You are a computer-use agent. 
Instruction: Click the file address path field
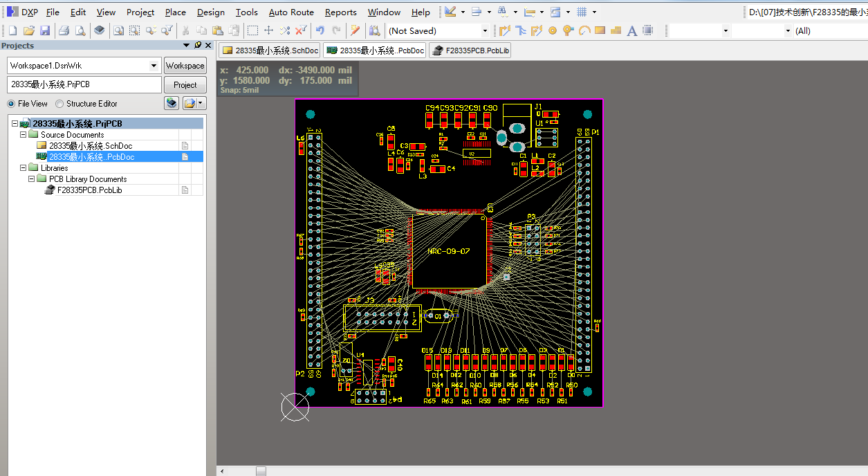coord(806,12)
